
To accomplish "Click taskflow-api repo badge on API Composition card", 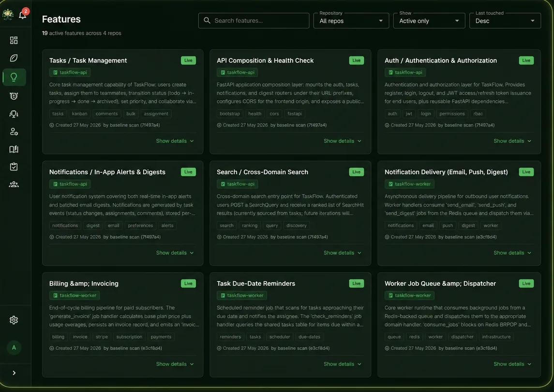I will 238,73.
